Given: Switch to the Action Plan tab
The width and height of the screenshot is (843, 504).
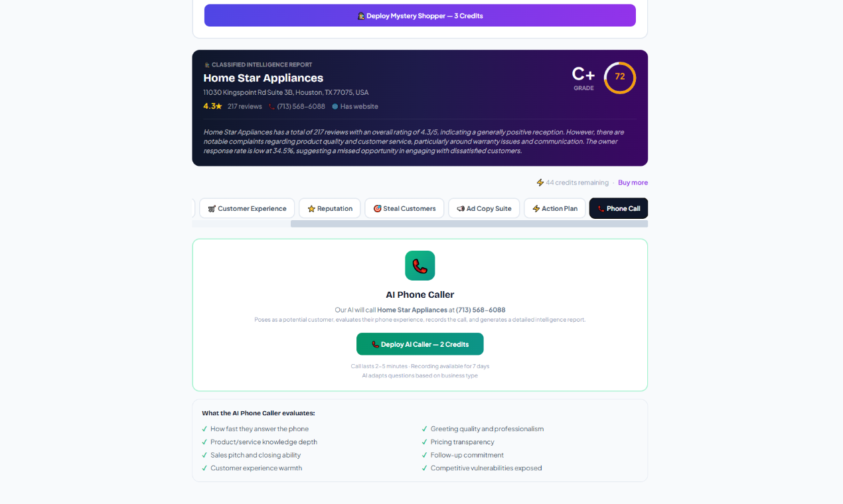Looking at the screenshot, I should tap(555, 208).
